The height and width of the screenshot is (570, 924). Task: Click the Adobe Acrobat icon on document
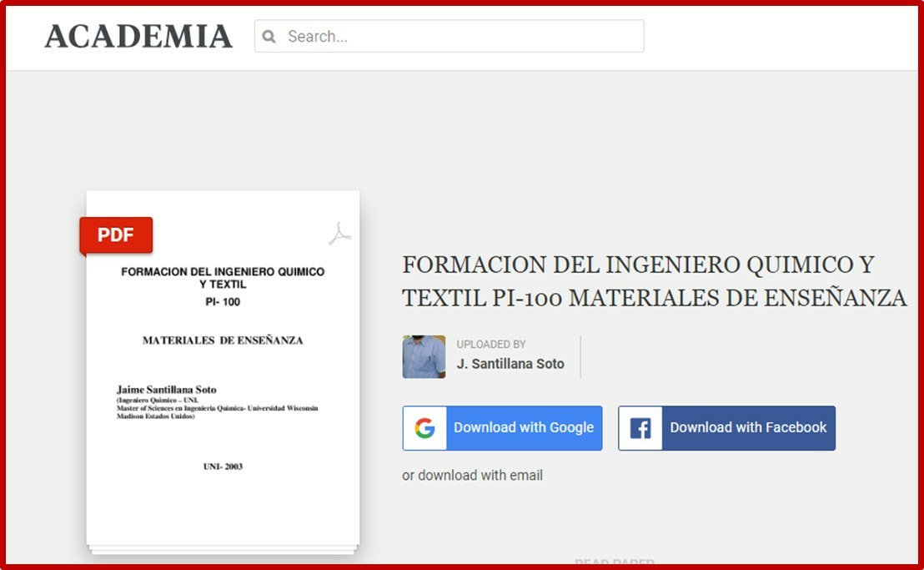(x=339, y=234)
